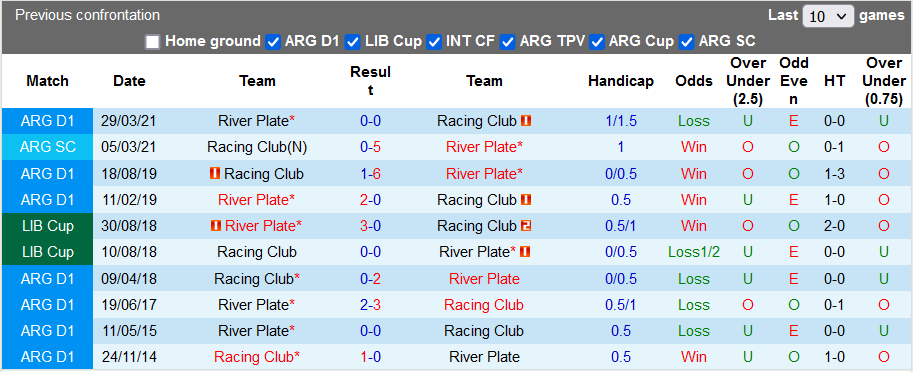Uncheck the ARG Cup filter checkbox
913x372 pixels.
point(597,42)
